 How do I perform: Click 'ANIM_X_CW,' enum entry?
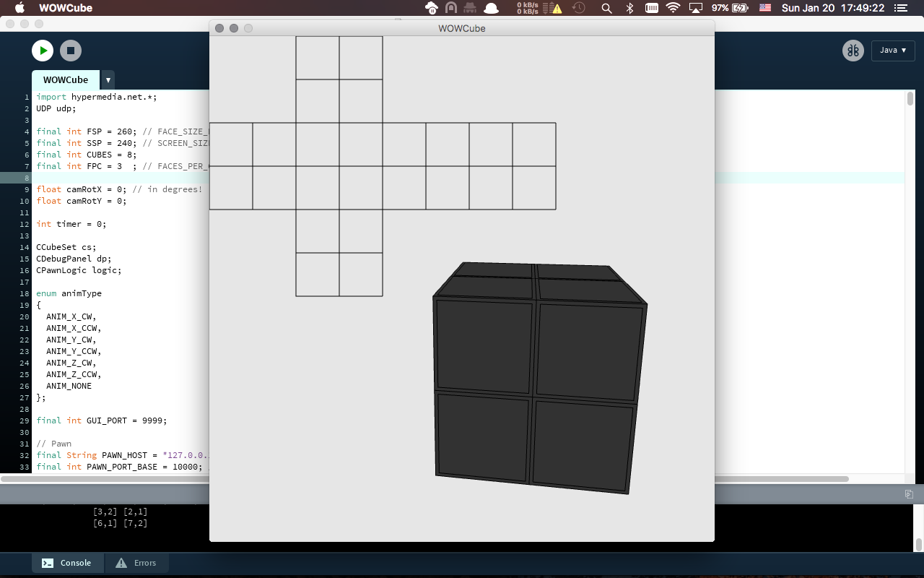[71, 316]
